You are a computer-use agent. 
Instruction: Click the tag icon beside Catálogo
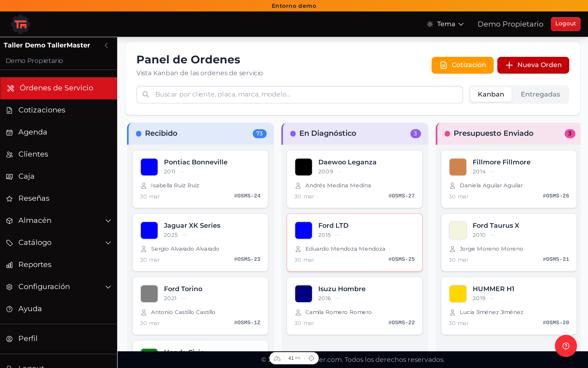(9, 243)
